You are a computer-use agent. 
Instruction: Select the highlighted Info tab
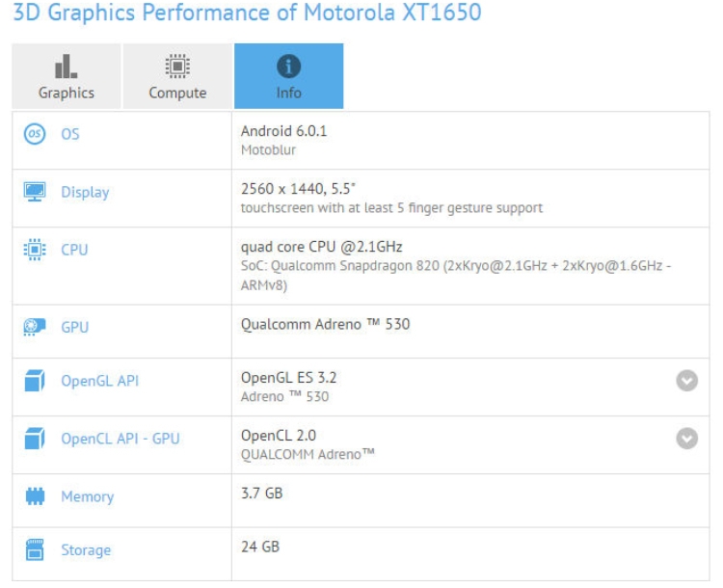[x=288, y=78]
